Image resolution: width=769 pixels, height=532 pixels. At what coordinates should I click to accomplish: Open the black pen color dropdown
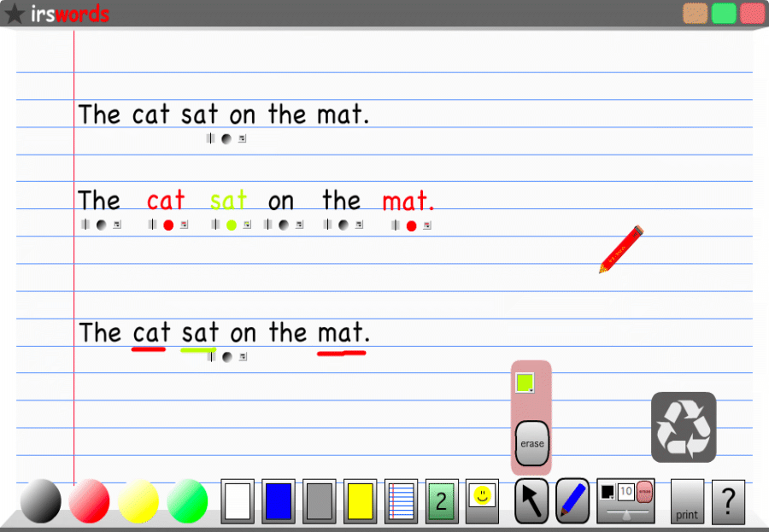(x=608, y=491)
